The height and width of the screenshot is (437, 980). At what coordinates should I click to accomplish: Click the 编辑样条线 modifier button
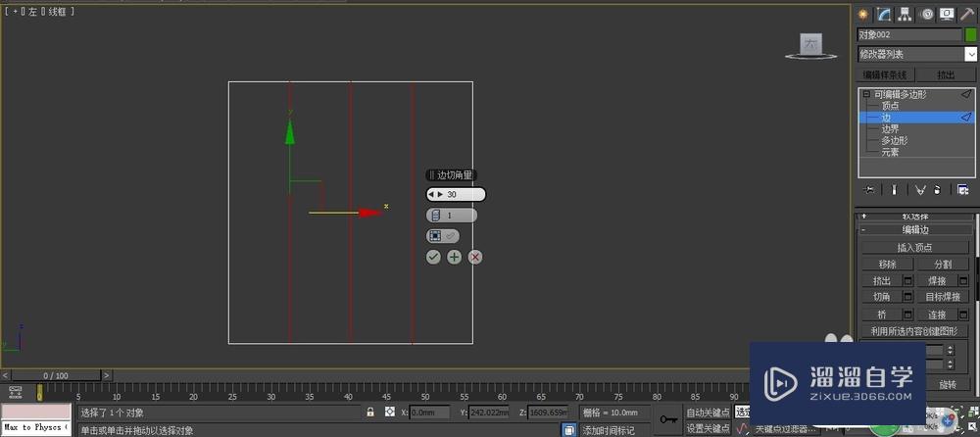(884, 74)
